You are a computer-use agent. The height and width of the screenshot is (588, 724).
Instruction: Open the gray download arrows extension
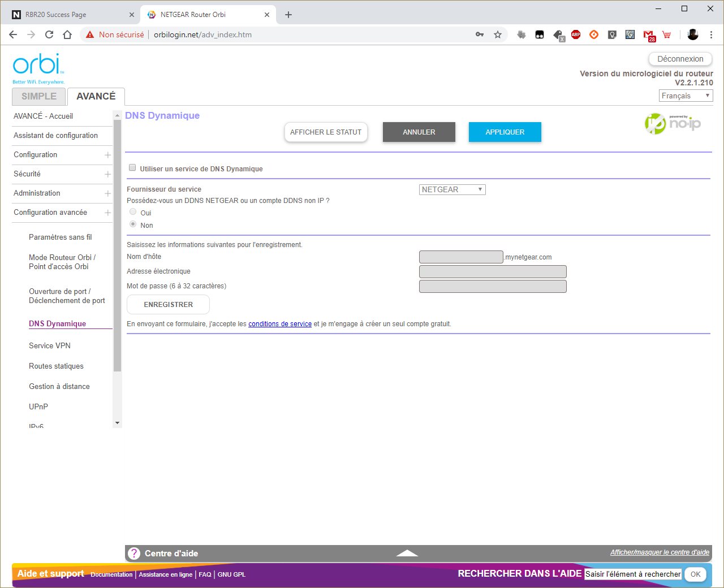pos(522,34)
